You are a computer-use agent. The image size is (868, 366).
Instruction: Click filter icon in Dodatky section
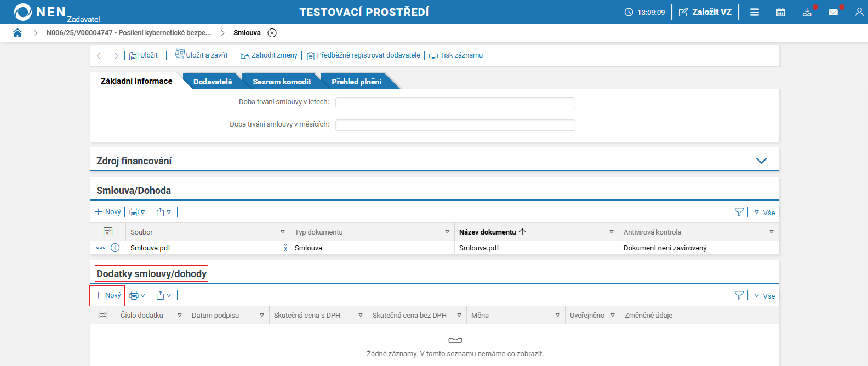[x=739, y=295]
